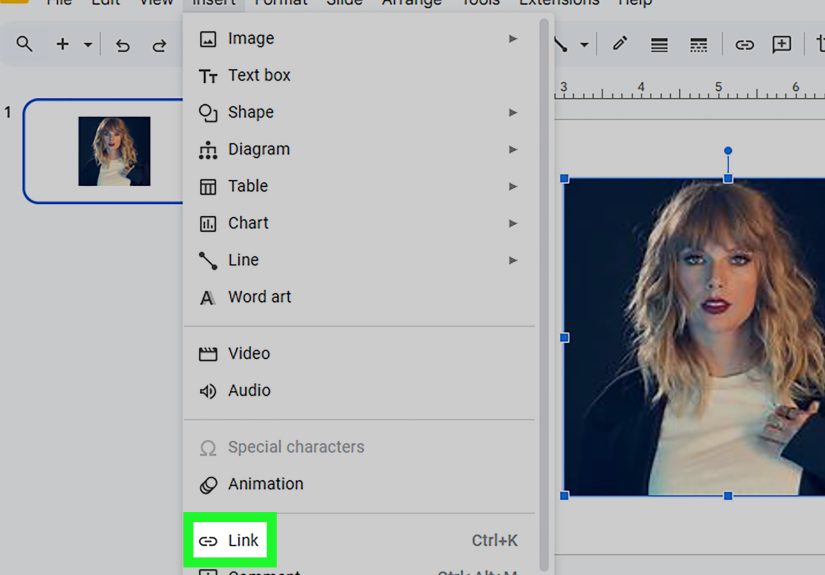This screenshot has width=825, height=575.
Task: Select slide 1 thumbnail in filmstrip
Action: point(103,151)
